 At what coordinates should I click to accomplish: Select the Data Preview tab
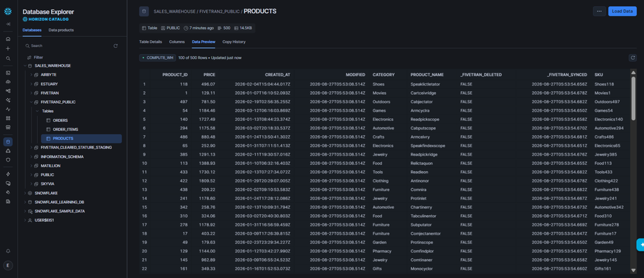(x=203, y=42)
